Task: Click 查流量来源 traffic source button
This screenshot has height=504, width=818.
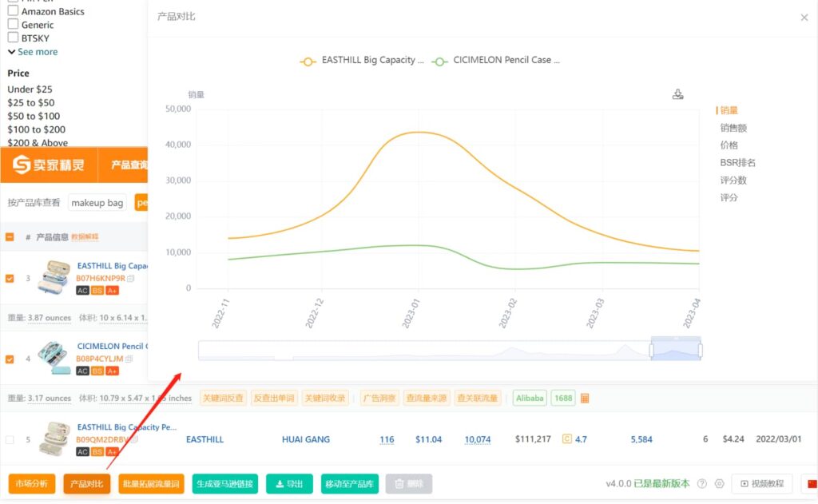Action: tap(427, 398)
